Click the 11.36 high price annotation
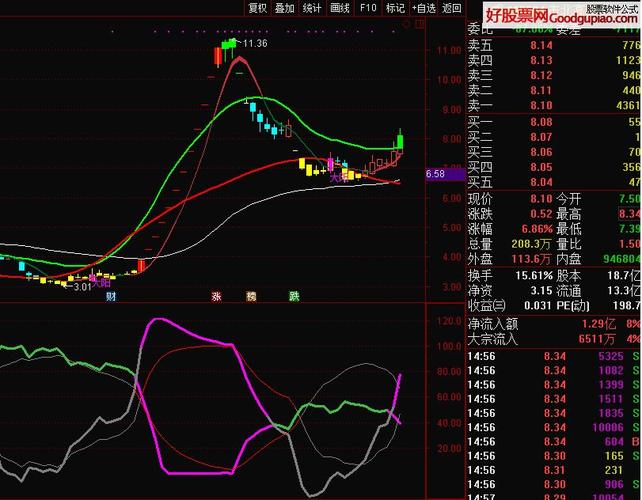Screen dimensions: 642x500 [255, 44]
